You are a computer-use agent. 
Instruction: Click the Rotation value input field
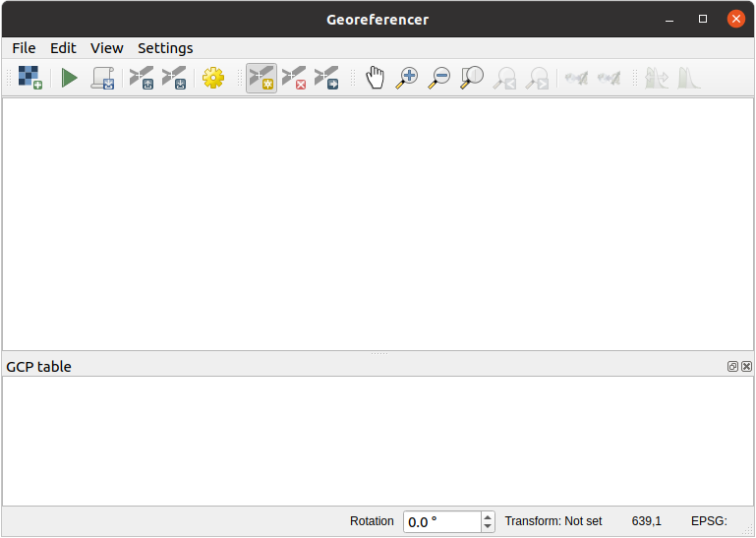(440, 521)
